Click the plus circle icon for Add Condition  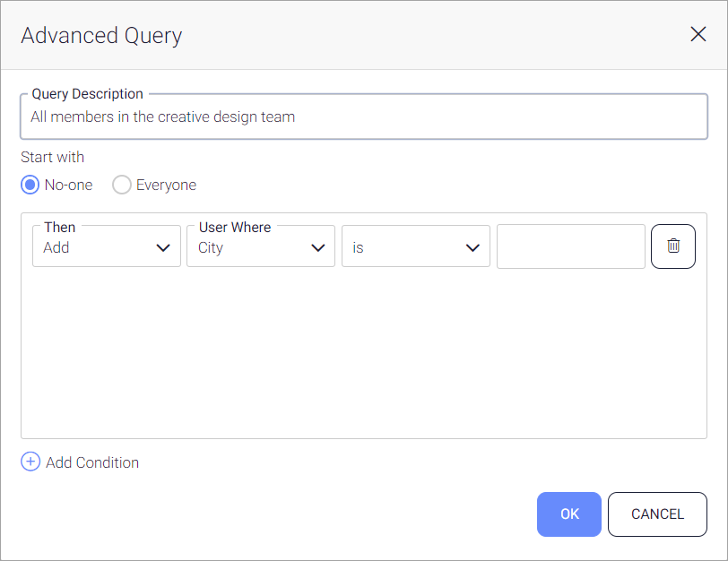click(30, 462)
